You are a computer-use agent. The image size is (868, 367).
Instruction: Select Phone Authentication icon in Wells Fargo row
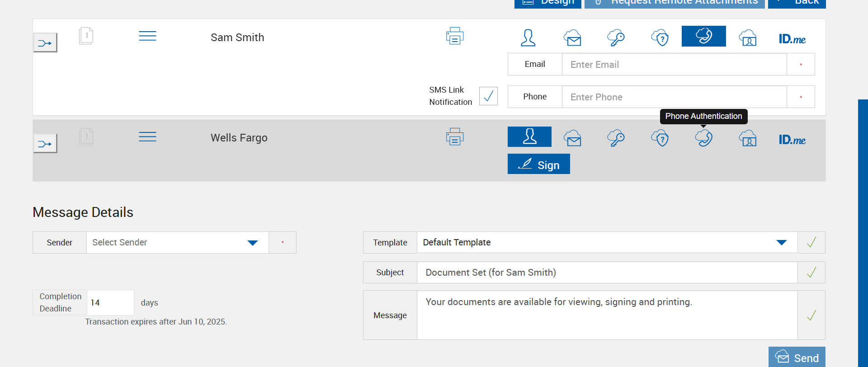click(x=703, y=138)
